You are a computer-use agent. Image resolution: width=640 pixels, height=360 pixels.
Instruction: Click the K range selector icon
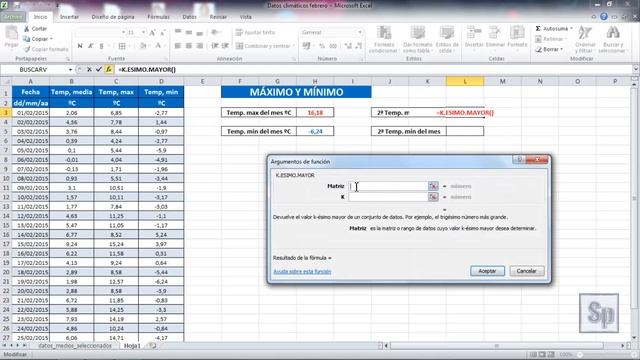[x=433, y=197]
